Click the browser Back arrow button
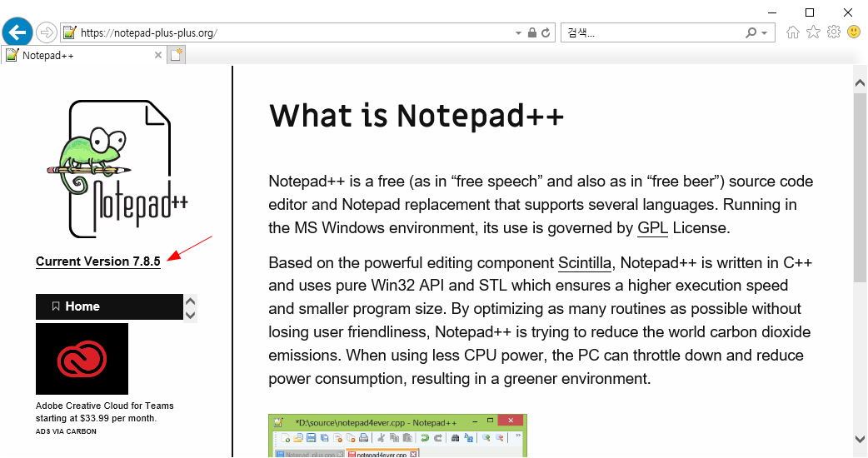 [x=17, y=32]
